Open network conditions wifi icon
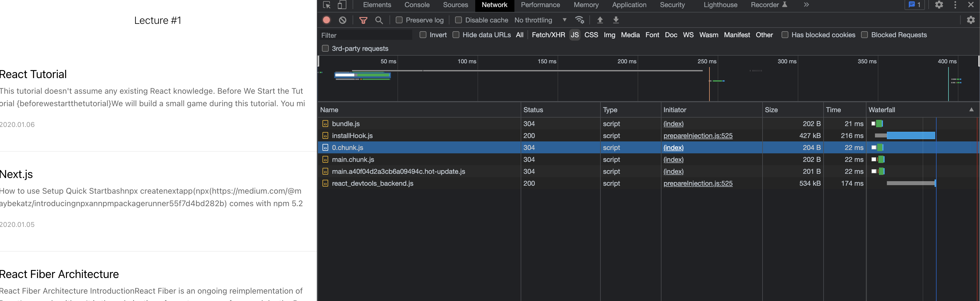 tap(579, 20)
